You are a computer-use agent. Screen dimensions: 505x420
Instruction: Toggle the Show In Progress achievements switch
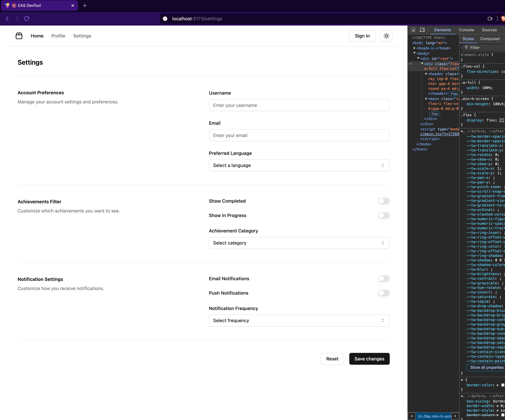coord(383,215)
